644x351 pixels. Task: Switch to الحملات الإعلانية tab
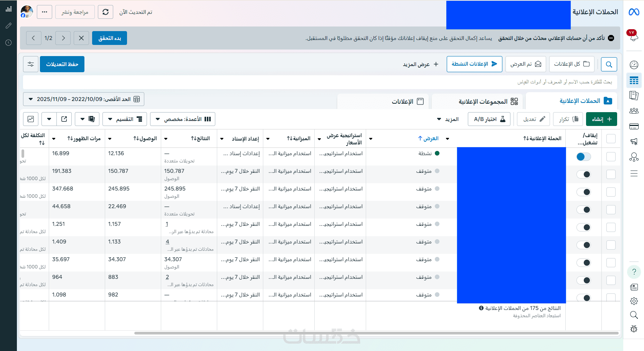[x=571, y=101]
